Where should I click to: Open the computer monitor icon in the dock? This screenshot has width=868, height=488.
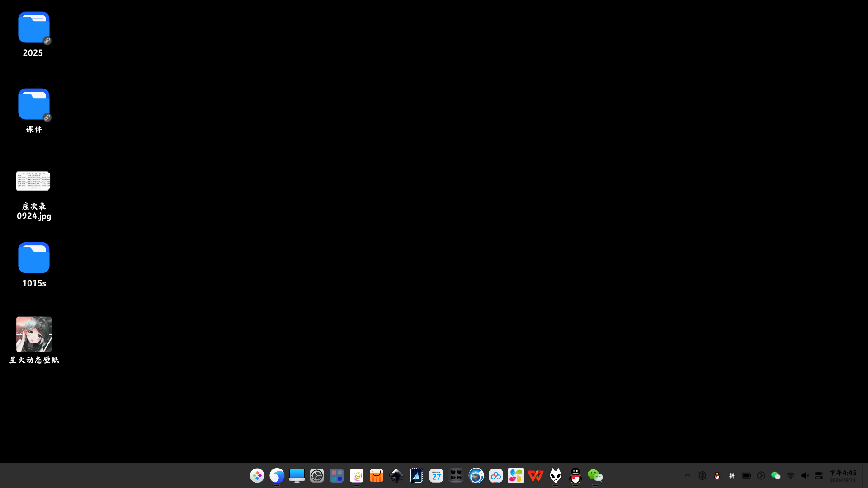297,475
